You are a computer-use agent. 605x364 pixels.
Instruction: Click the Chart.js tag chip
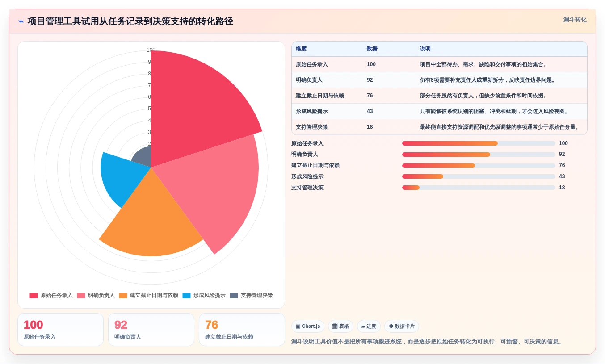308,326
